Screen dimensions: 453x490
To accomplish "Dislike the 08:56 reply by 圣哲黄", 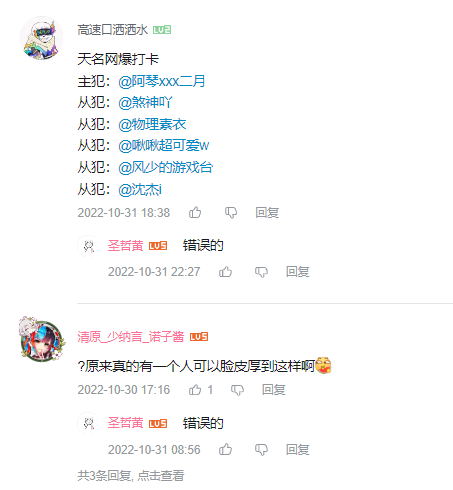I will (261, 450).
